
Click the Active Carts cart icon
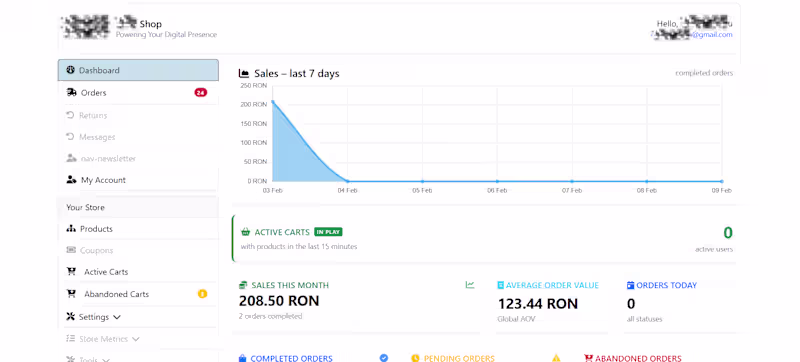coord(71,271)
